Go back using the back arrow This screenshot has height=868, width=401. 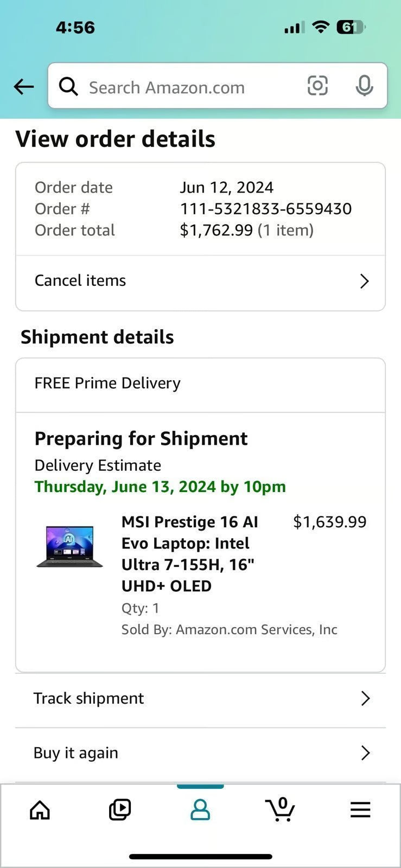tap(23, 87)
